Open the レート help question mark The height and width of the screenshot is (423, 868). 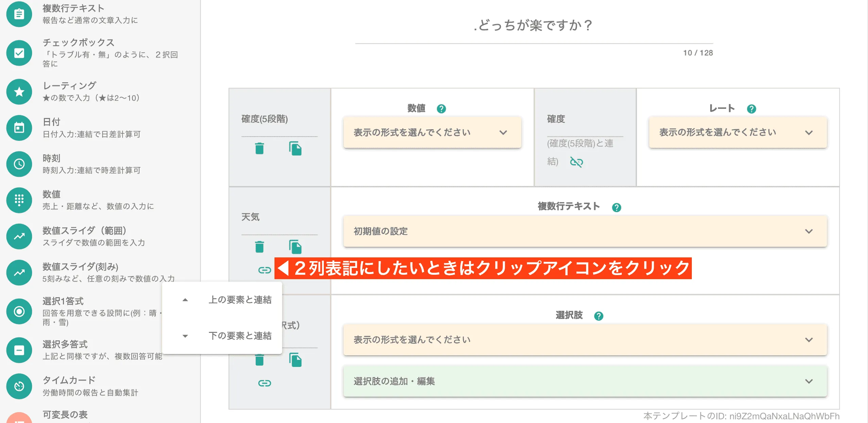(x=752, y=109)
